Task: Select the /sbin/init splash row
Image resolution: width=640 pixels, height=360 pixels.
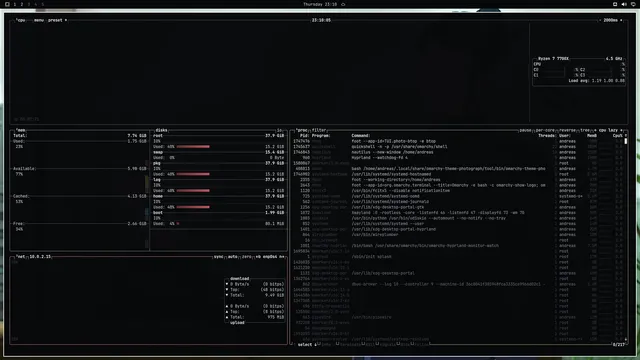Action: (459, 257)
